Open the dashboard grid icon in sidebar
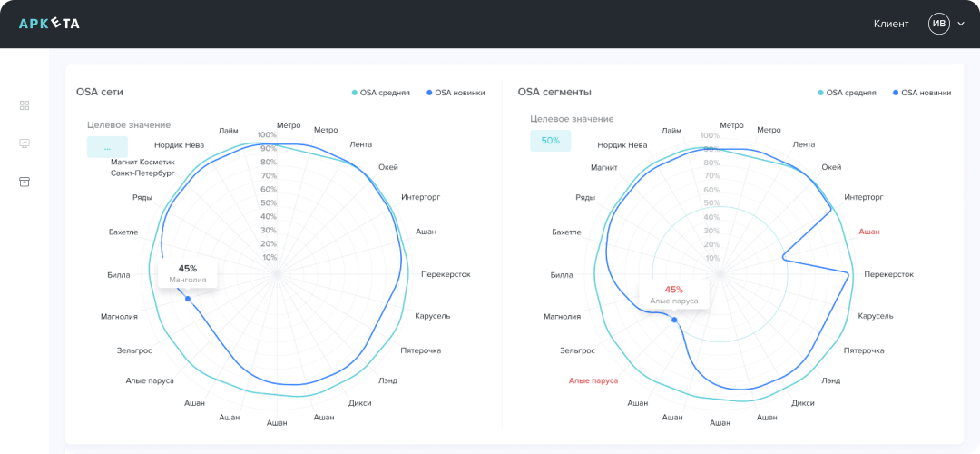 click(x=24, y=105)
